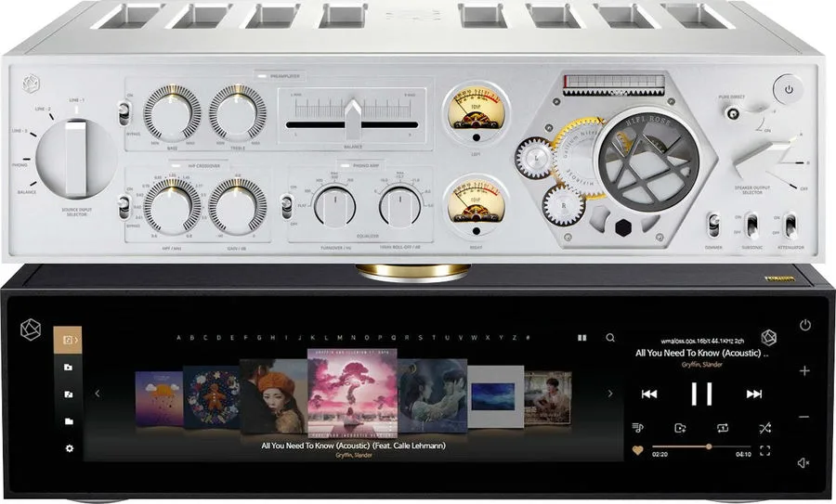Tap the search magnifier icon
This screenshot has width=836, height=504.
(610, 338)
